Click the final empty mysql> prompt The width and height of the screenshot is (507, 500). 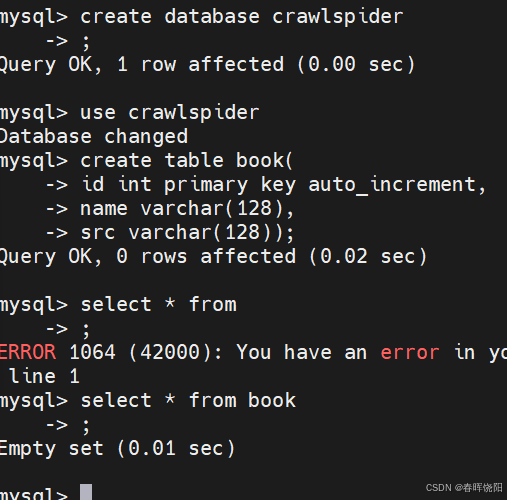pos(34,493)
